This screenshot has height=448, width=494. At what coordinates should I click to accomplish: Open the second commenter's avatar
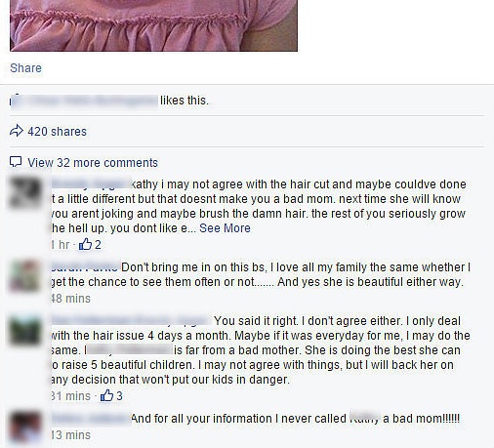pyautogui.click(x=25, y=275)
